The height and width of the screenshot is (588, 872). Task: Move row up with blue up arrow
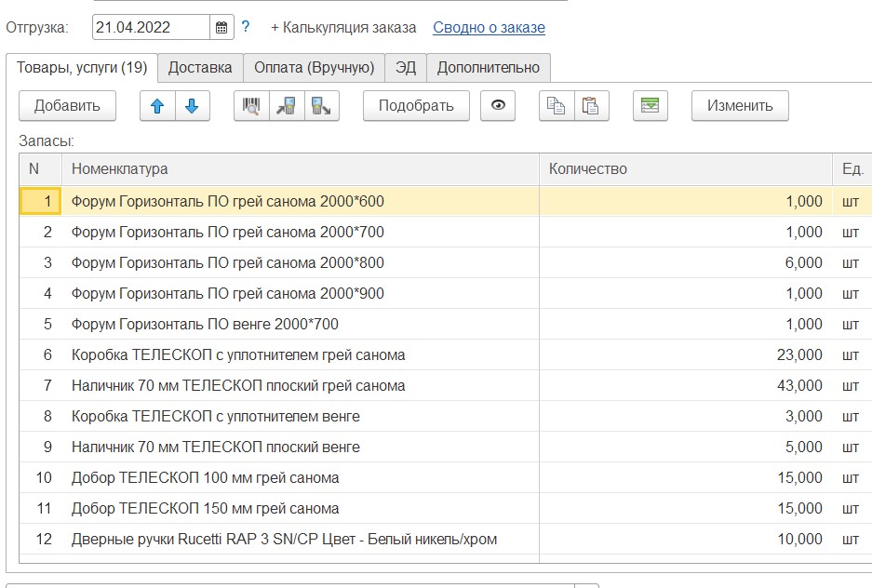pyautogui.click(x=157, y=106)
